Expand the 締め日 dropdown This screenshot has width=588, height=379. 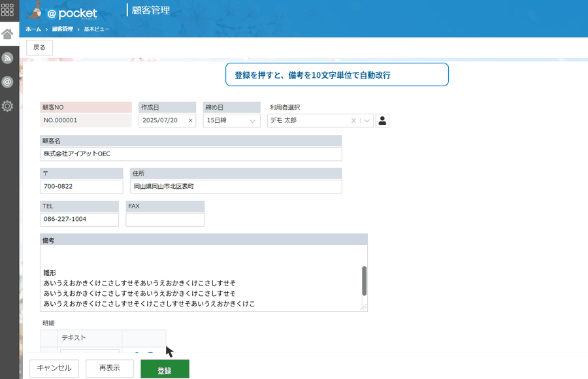pos(252,121)
